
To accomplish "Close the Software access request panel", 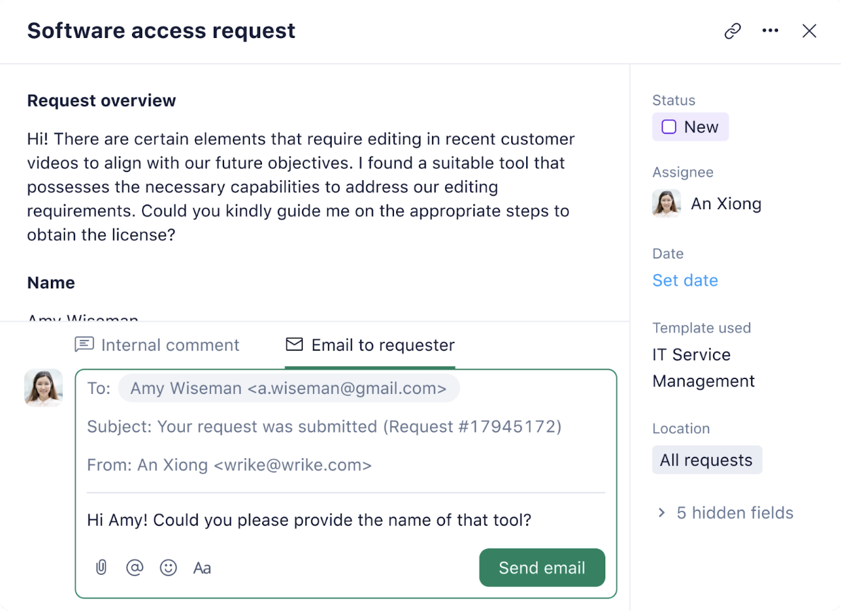I will (x=809, y=31).
